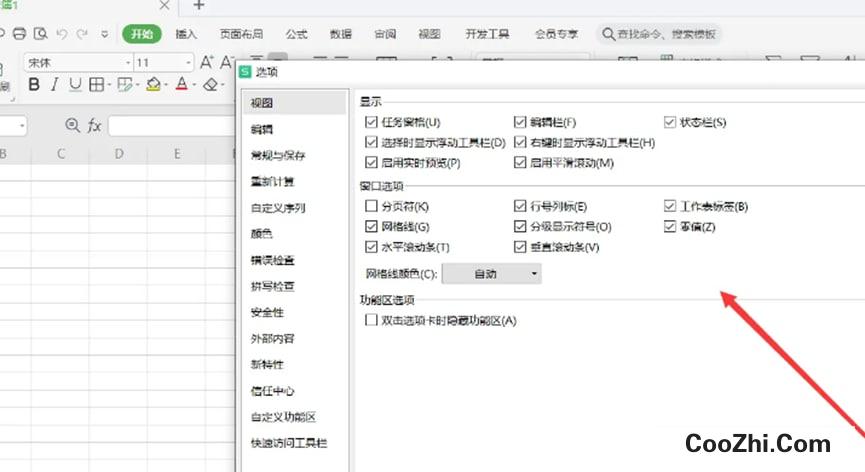Click the fill color bucket icon

[153, 84]
